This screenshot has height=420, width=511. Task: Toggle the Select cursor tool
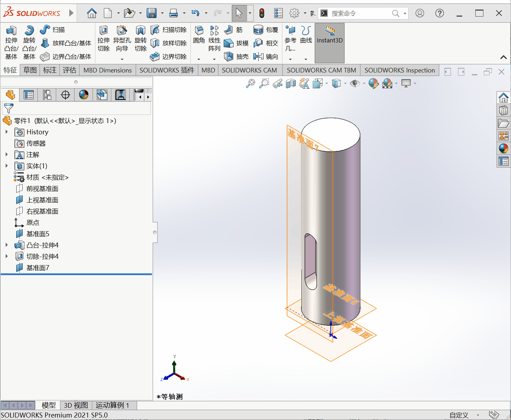tap(239, 13)
